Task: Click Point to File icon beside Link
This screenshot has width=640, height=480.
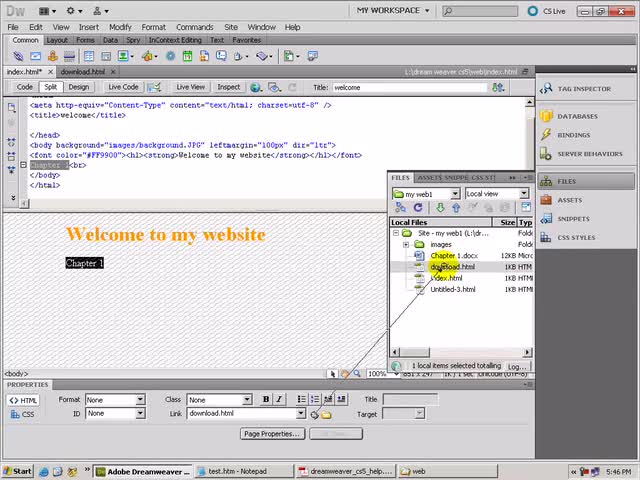Action: click(x=314, y=415)
